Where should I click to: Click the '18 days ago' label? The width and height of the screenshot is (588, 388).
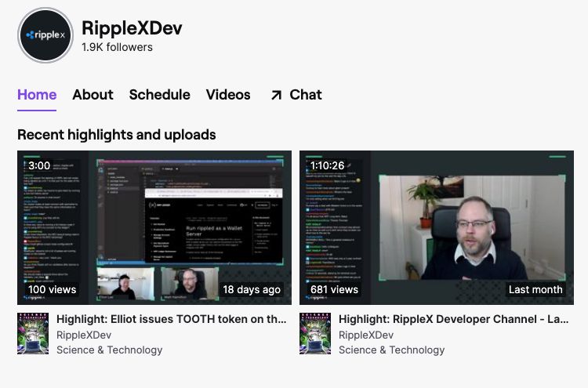(x=252, y=289)
